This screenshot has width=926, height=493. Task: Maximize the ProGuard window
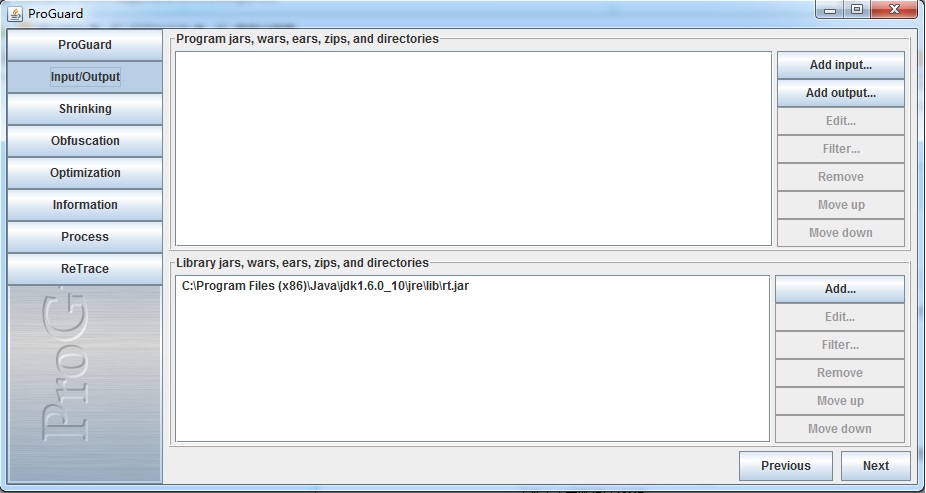point(857,9)
